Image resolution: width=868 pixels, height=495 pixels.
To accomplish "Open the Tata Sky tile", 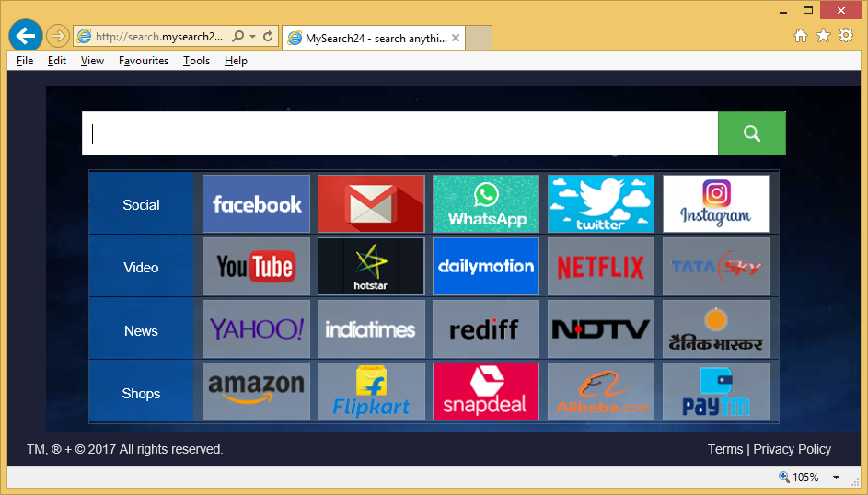I will tap(716, 267).
